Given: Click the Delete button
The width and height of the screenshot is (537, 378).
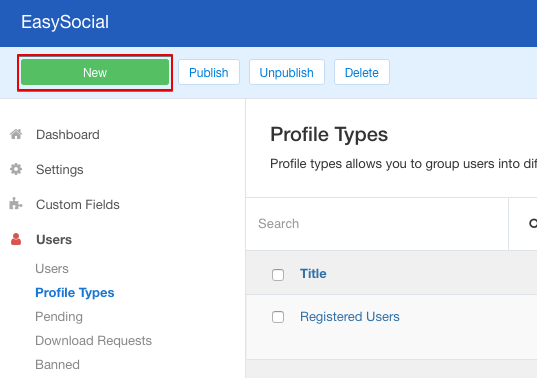Looking at the screenshot, I should [362, 72].
